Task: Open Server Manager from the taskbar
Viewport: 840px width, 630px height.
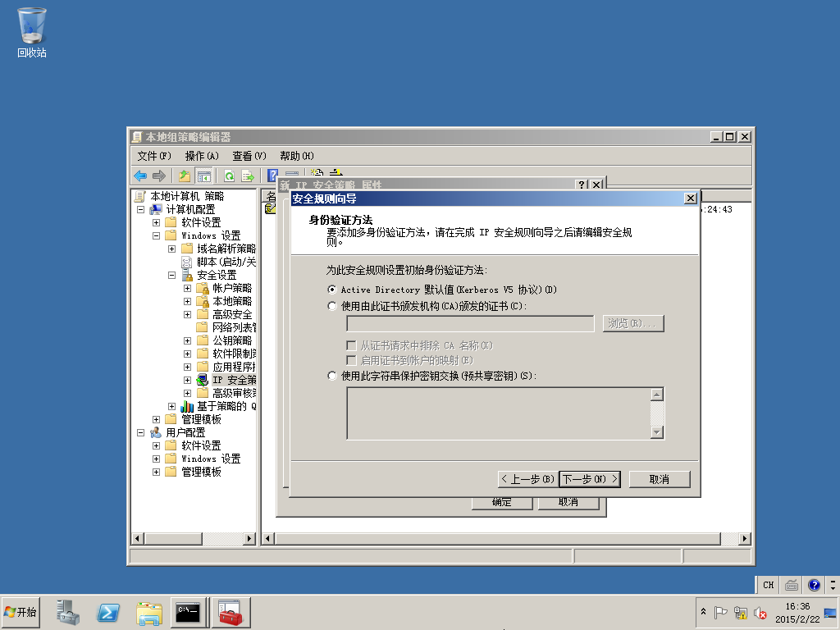Action: [67, 612]
